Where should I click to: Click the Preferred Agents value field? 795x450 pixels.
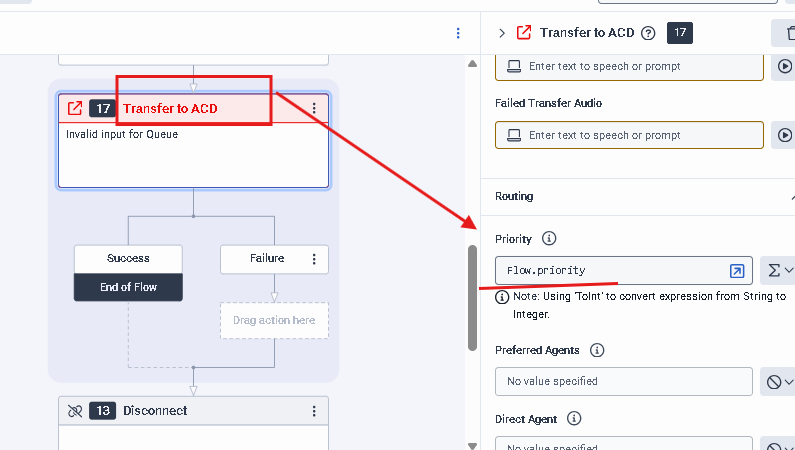click(x=623, y=381)
